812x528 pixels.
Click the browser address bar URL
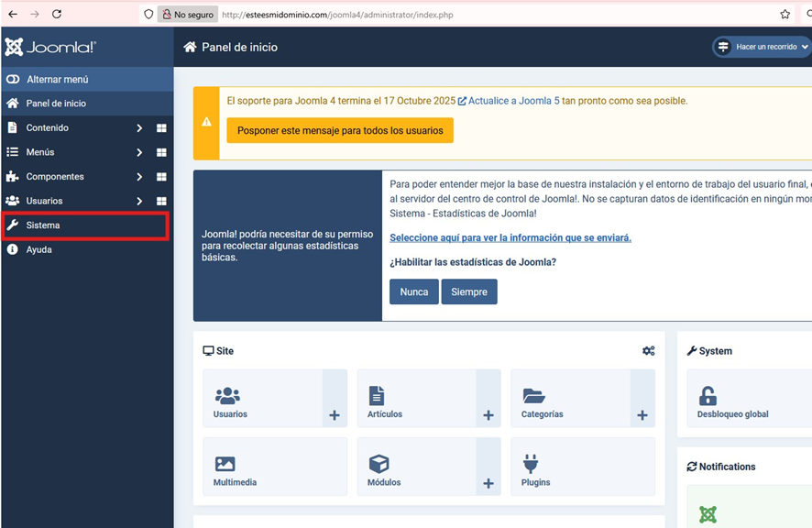point(337,15)
